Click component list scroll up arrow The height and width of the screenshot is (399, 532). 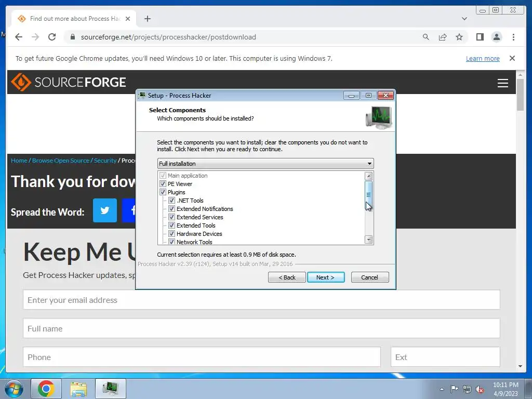point(368,176)
